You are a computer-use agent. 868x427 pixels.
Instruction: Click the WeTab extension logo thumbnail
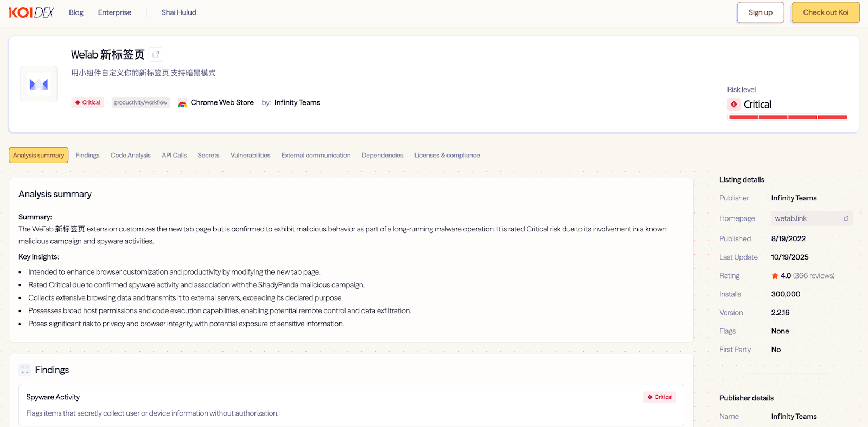click(x=39, y=84)
